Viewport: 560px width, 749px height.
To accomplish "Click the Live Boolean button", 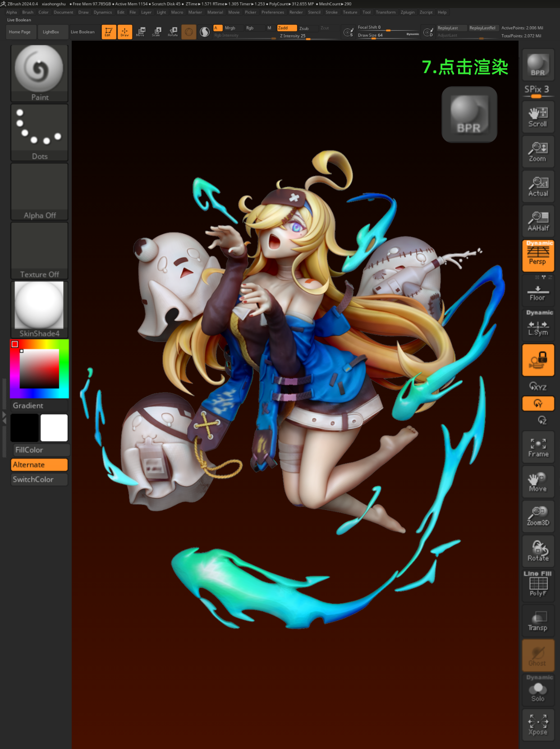I will (83, 32).
